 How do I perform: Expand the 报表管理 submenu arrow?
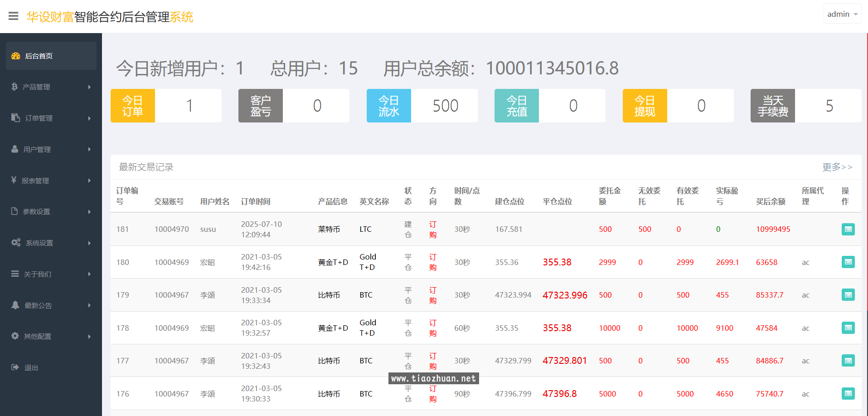(x=89, y=181)
